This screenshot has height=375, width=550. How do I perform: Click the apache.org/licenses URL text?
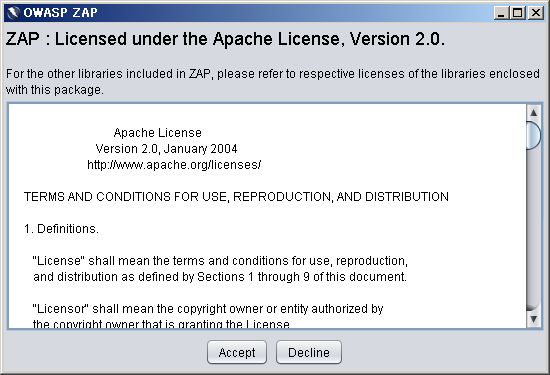coord(174,165)
